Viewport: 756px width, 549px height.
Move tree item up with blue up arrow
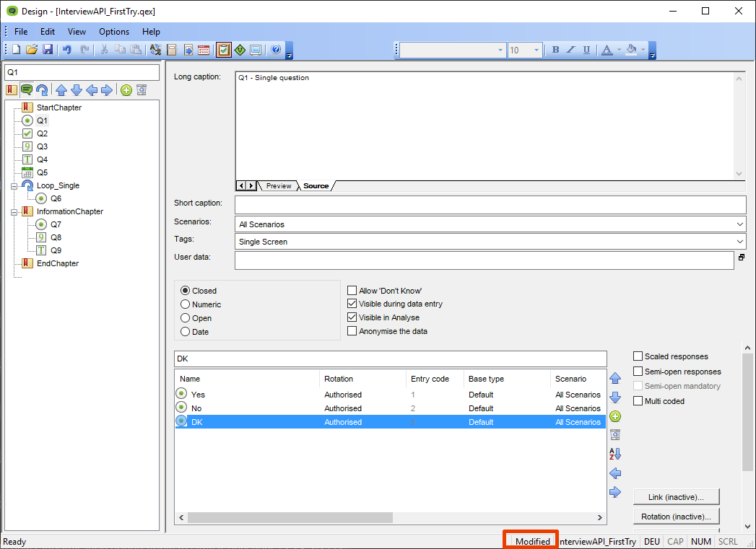pos(61,90)
